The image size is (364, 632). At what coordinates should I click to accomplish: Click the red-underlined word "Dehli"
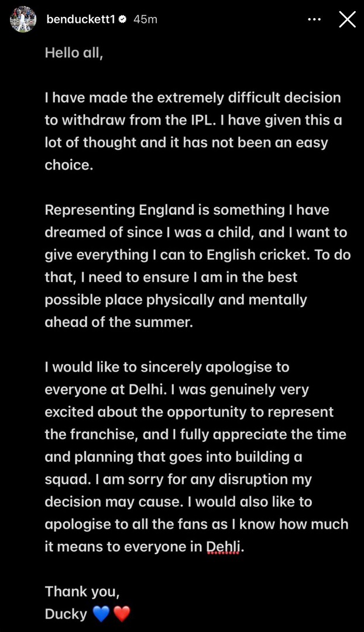222,547
